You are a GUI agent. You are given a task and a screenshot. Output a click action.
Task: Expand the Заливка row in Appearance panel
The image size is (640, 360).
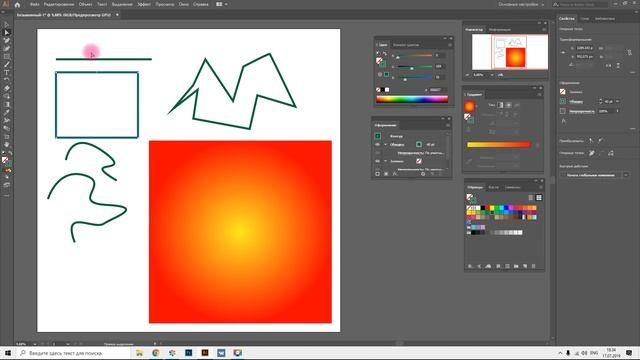click(x=385, y=161)
